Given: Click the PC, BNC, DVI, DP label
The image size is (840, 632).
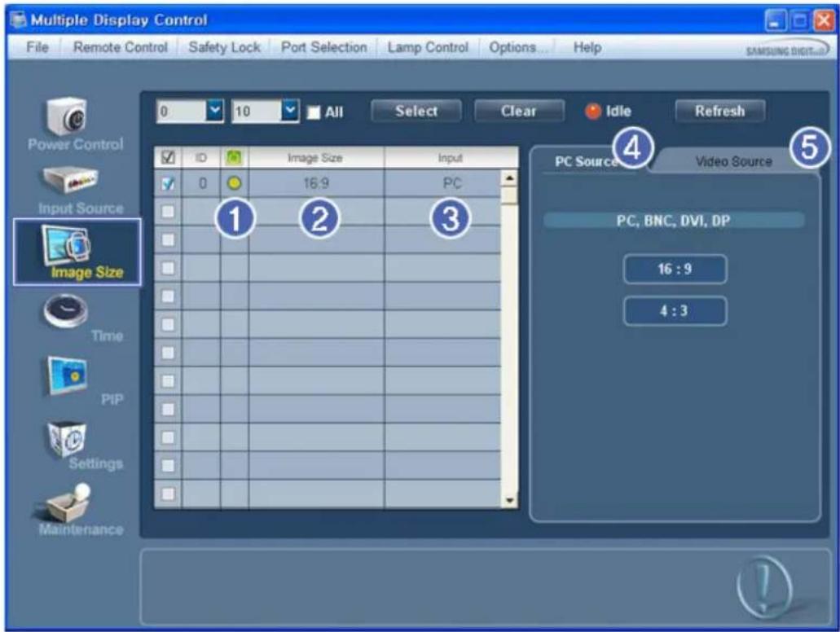Looking at the screenshot, I should (x=674, y=220).
